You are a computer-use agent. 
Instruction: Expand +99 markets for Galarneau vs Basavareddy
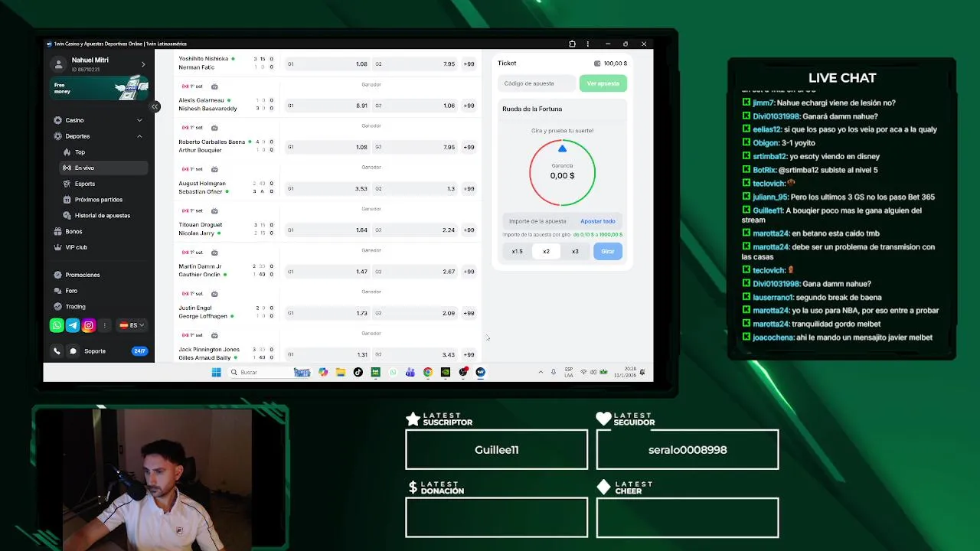click(469, 106)
